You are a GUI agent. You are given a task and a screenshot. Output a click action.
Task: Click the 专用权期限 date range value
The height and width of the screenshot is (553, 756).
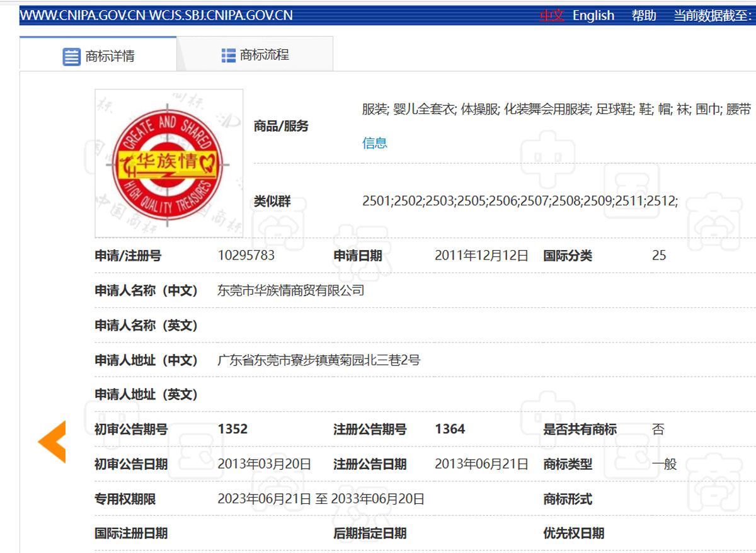(x=321, y=499)
